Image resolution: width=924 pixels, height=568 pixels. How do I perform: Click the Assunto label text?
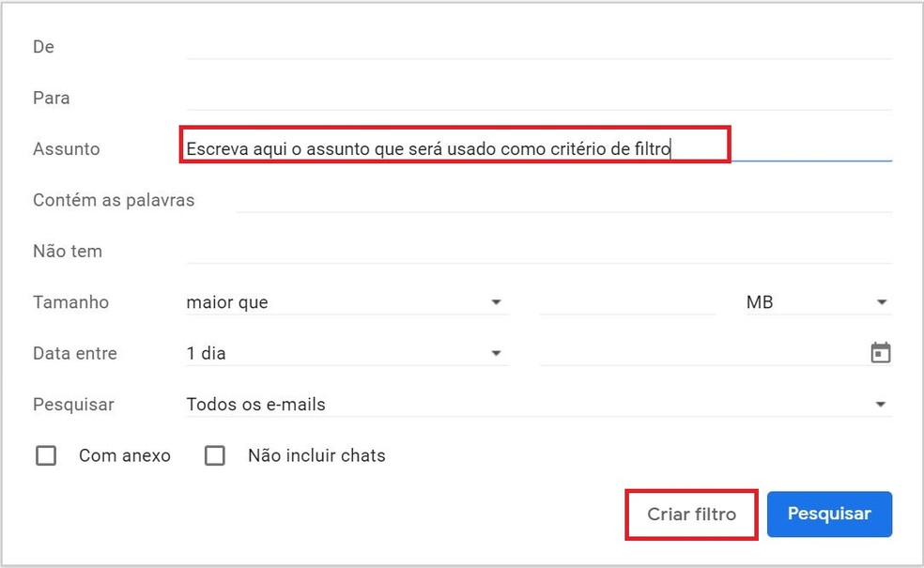click(x=66, y=148)
